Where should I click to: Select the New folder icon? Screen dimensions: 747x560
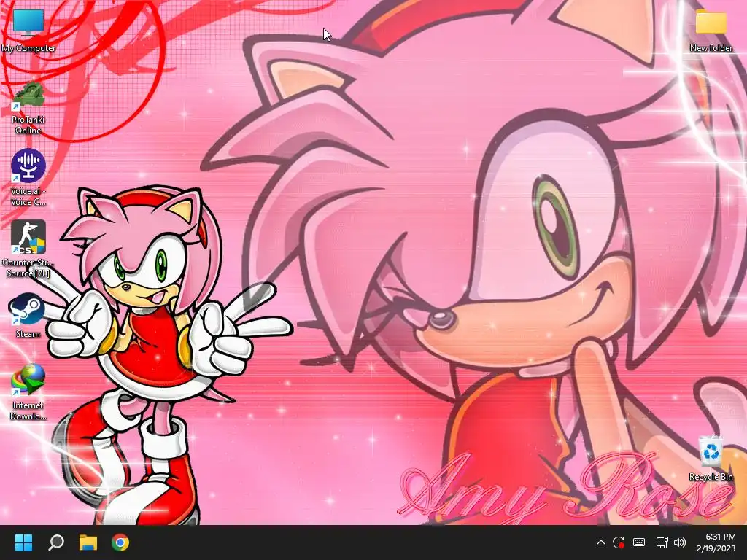711,31
